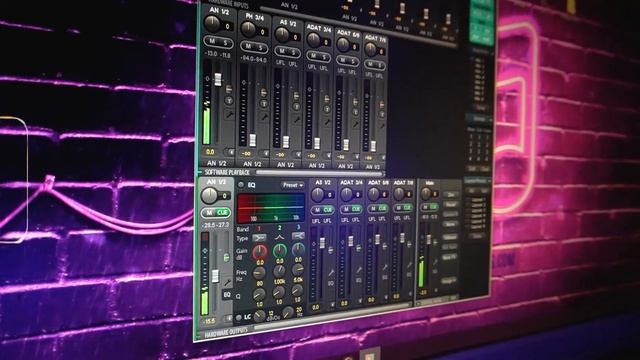
Task: Open wrench settings on Hardware Inputs AN 1/2 strip
Action: click(x=229, y=115)
